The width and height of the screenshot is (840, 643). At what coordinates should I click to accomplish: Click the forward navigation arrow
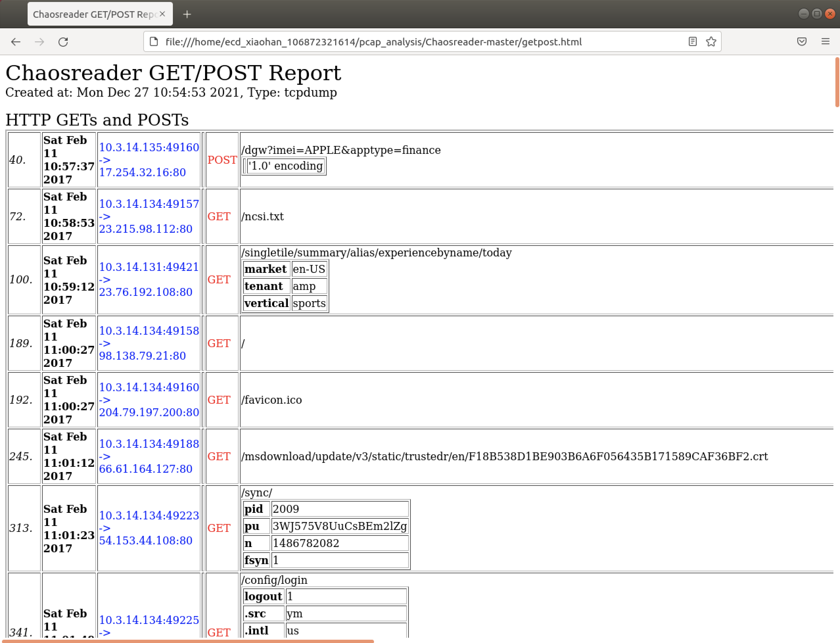coord(39,42)
